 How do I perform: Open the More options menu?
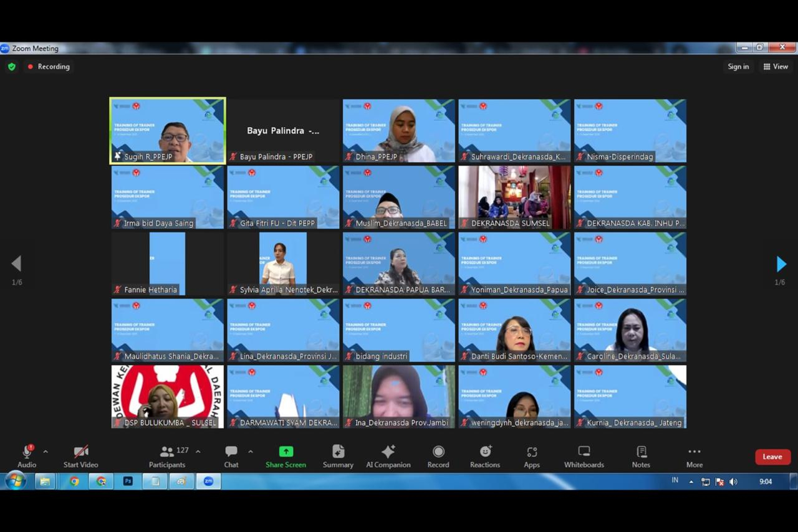[x=694, y=456]
